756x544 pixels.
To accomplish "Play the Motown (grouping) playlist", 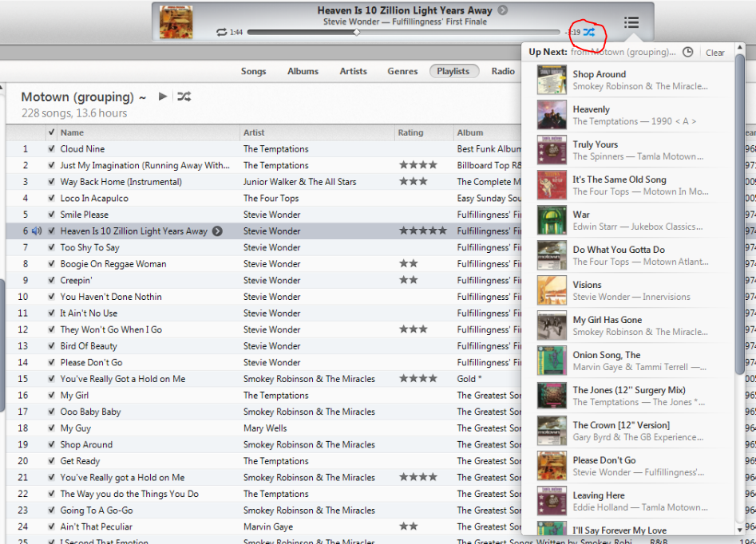I will [x=163, y=97].
